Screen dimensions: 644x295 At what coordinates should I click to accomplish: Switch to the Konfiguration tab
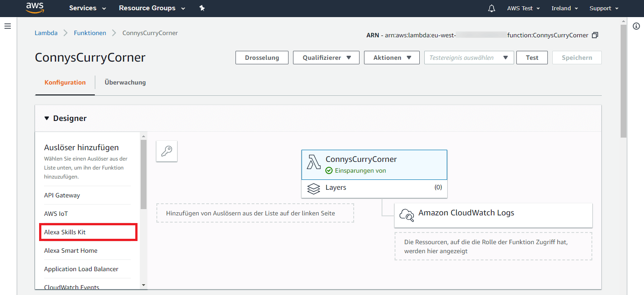[x=65, y=82]
